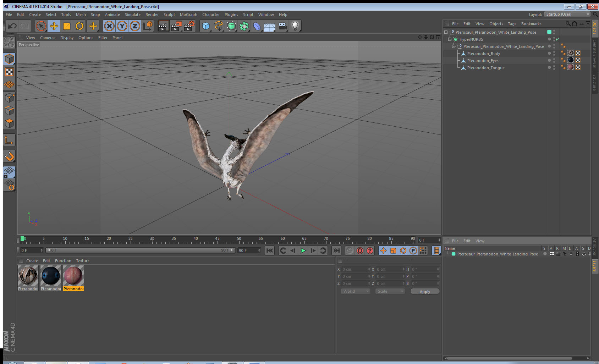Select Pteranodon_Body object in tree

pyautogui.click(x=483, y=54)
